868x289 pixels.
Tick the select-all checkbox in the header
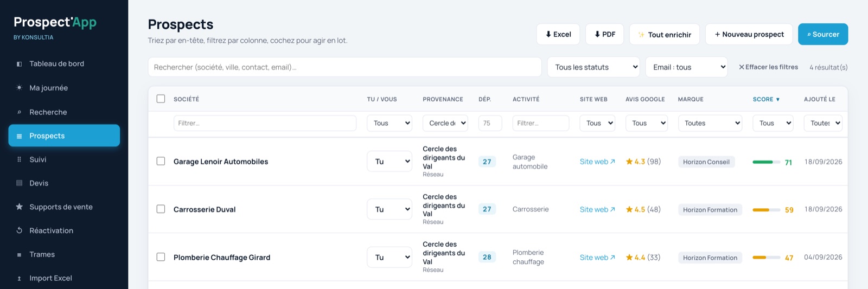(161, 99)
